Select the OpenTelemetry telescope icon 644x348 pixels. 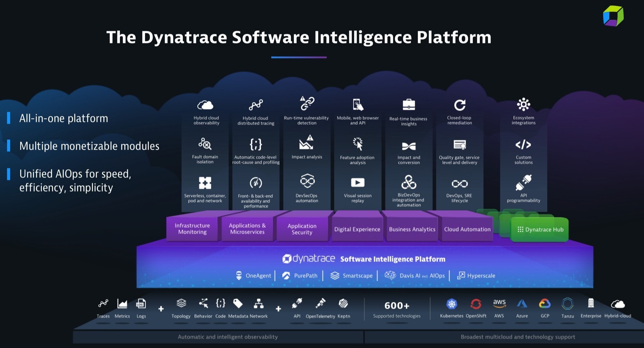[x=320, y=304]
